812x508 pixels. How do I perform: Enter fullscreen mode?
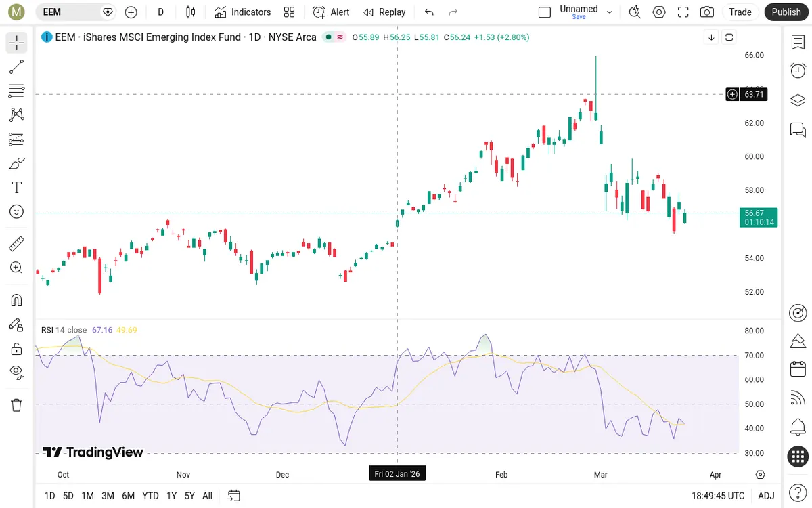click(x=683, y=12)
